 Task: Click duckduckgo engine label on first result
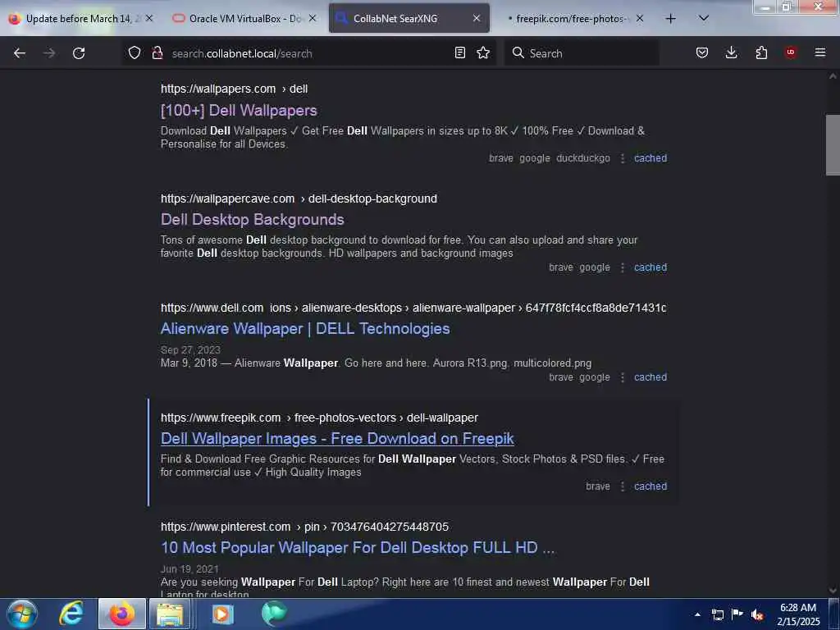(x=583, y=158)
